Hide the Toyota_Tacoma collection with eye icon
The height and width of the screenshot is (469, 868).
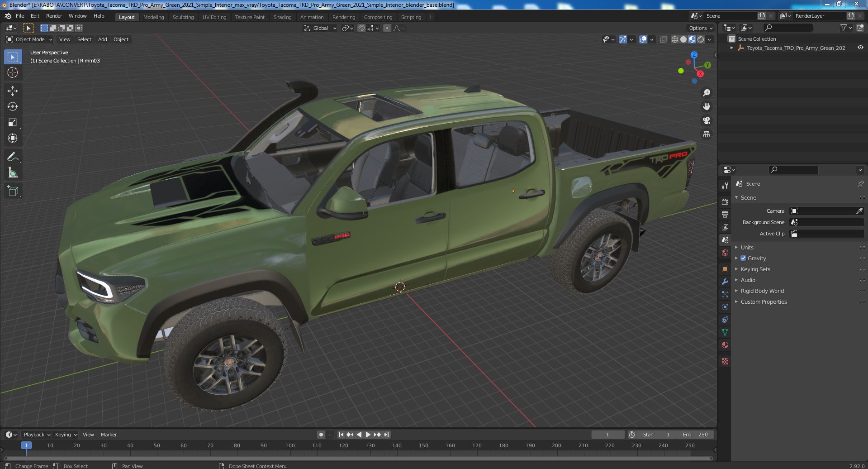point(860,48)
